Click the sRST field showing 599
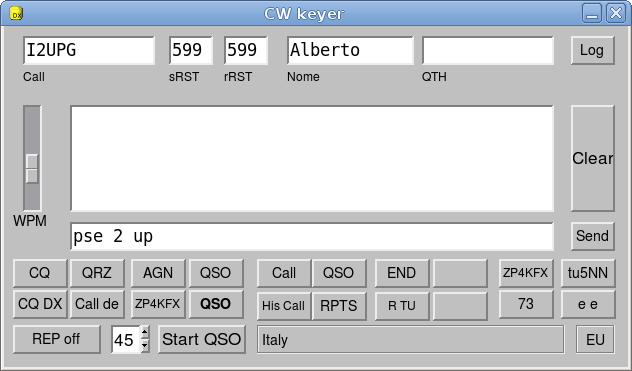The height and width of the screenshot is (371, 632). coord(191,50)
